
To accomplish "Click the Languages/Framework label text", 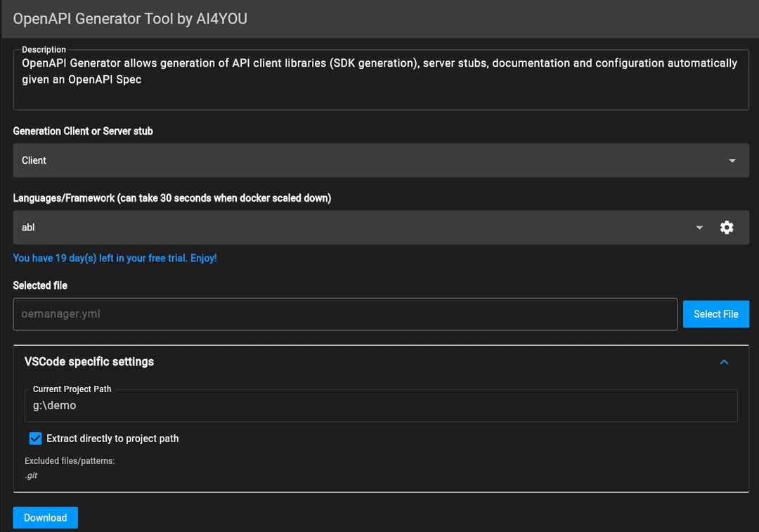I will coord(172,198).
